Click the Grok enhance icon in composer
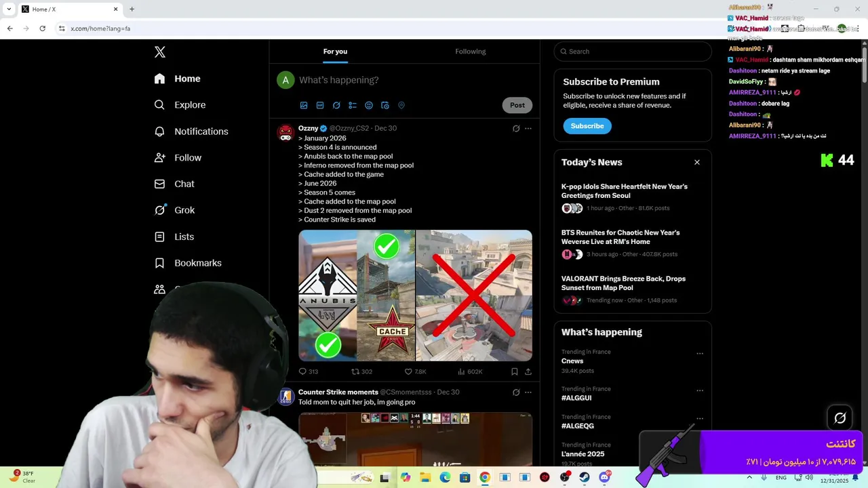The image size is (868, 488). tap(336, 105)
